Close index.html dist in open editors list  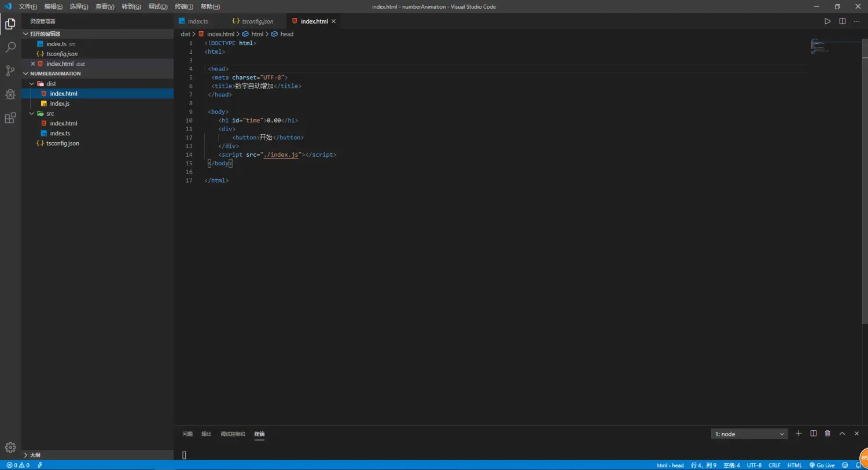click(33, 64)
